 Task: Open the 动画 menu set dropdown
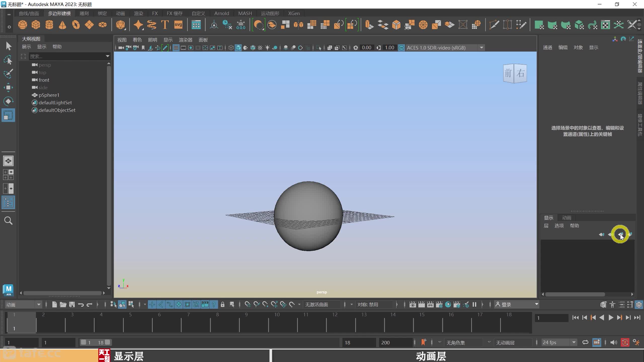[x=23, y=305]
